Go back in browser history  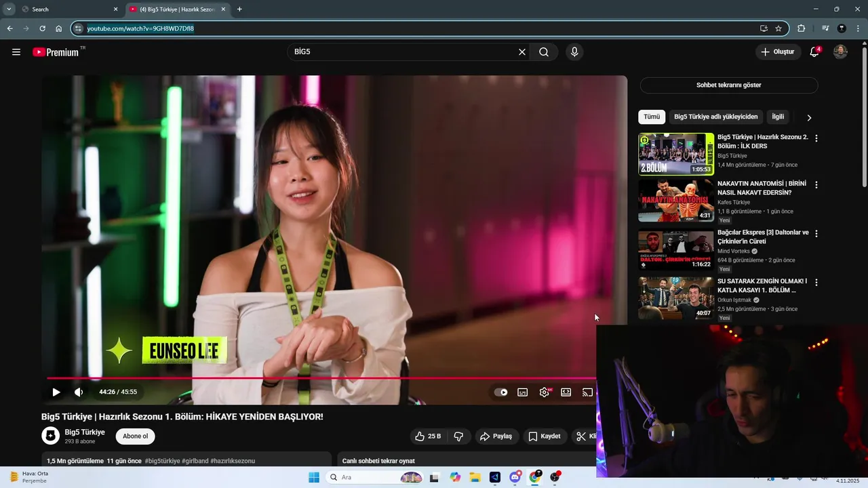point(9,28)
